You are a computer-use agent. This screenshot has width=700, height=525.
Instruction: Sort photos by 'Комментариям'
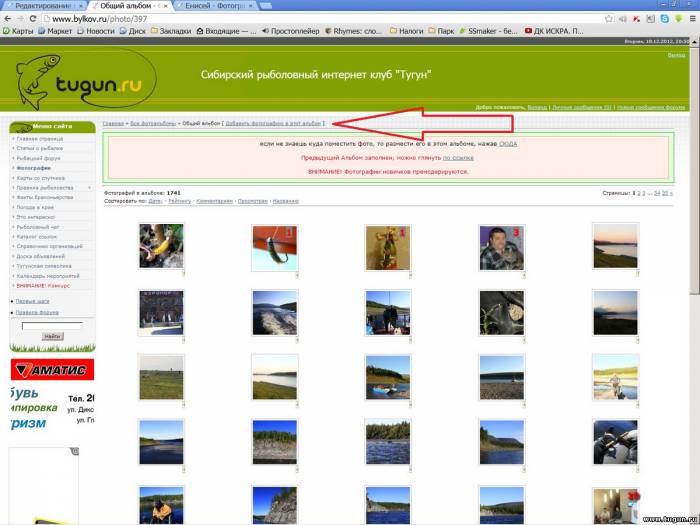click(x=214, y=201)
